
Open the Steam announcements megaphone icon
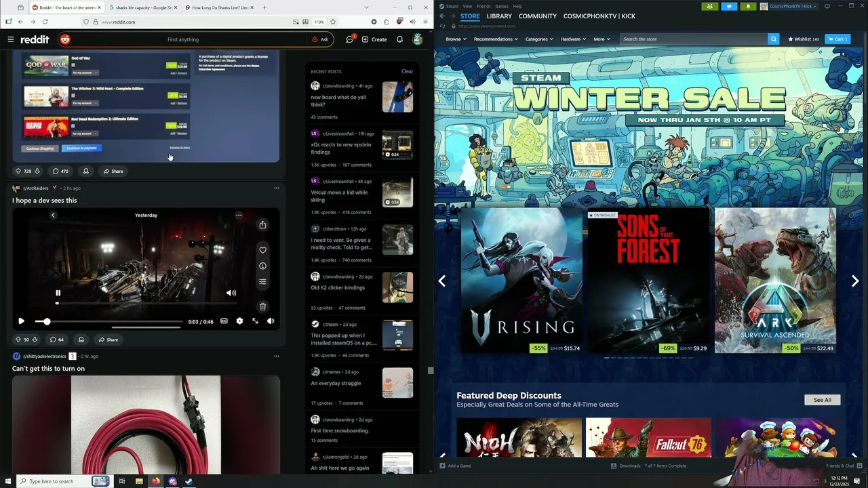[729, 6]
